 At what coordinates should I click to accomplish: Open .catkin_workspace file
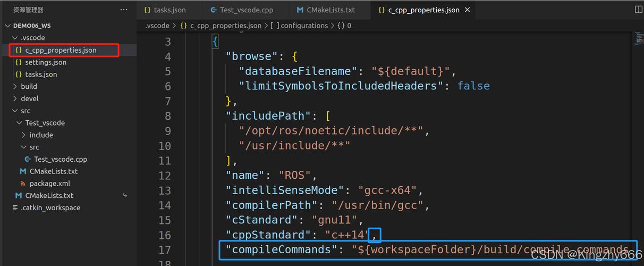coord(50,208)
